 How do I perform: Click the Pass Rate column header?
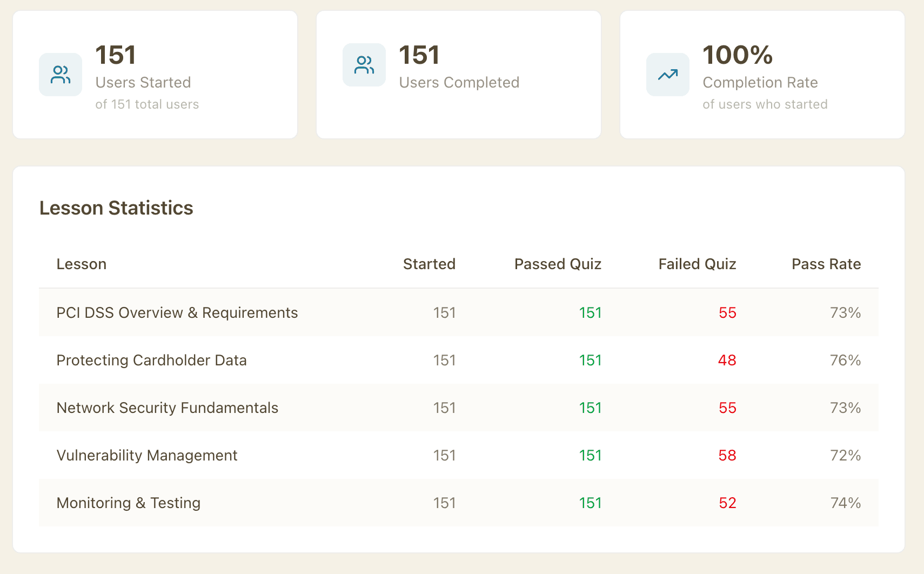click(x=826, y=264)
